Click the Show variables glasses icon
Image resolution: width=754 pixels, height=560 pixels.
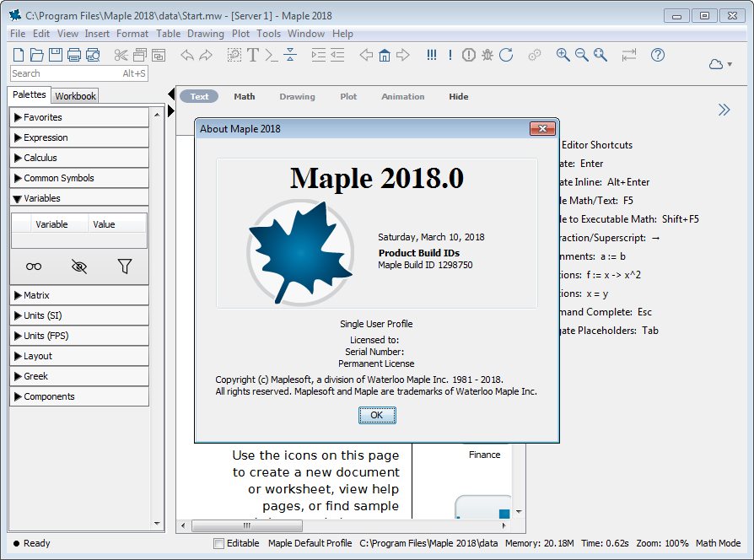(34, 267)
